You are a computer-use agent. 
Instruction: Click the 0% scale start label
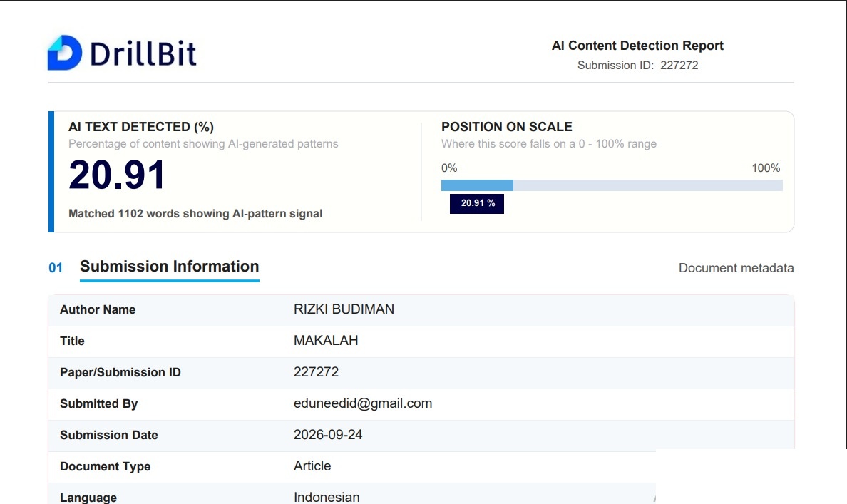(x=449, y=168)
